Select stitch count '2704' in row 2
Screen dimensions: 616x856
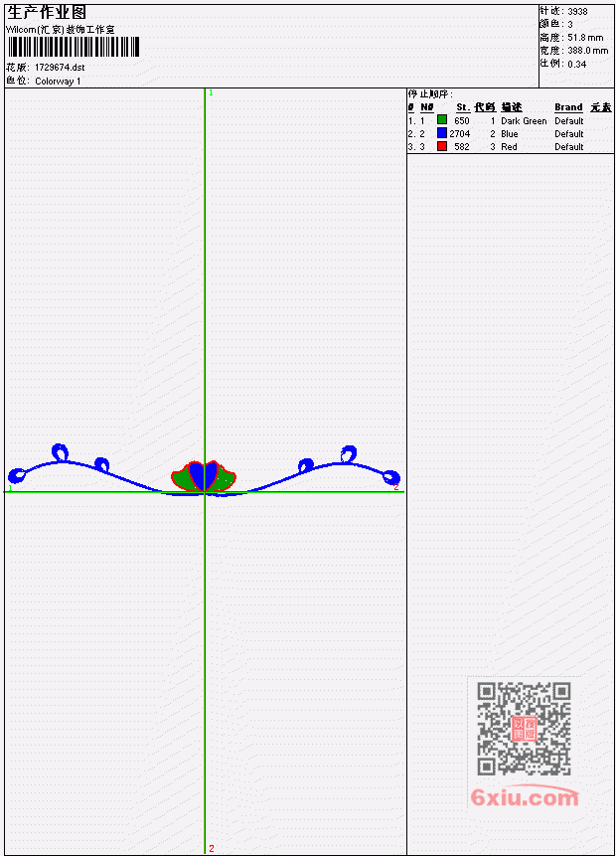[459, 134]
